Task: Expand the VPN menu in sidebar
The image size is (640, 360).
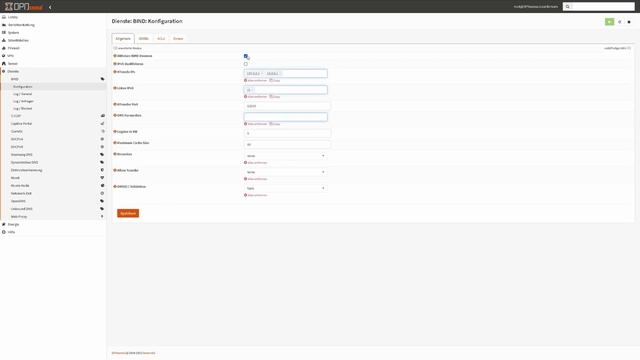Action: coord(11,56)
